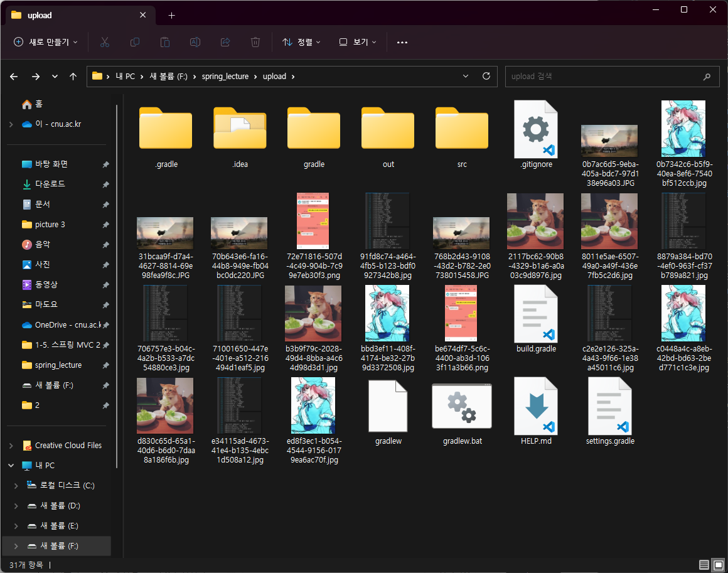728x573 pixels.
Task: Click the Copy icon in toolbar
Action: point(135,42)
